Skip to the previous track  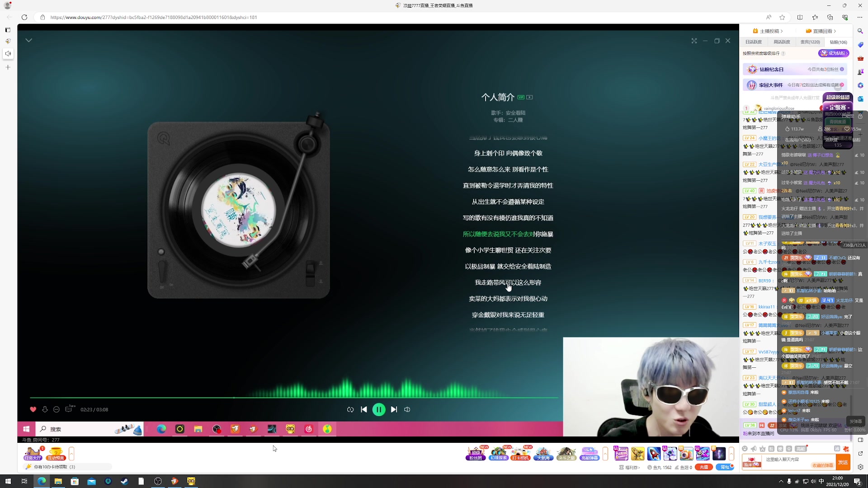pyautogui.click(x=364, y=409)
